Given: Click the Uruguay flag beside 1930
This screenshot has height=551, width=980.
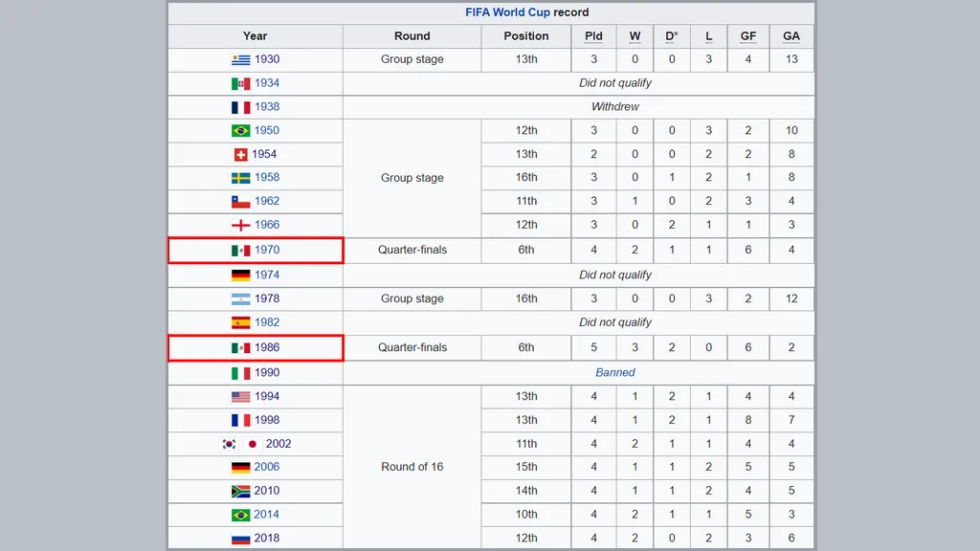Looking at the screenshot, I should click(x=240, y=59).
